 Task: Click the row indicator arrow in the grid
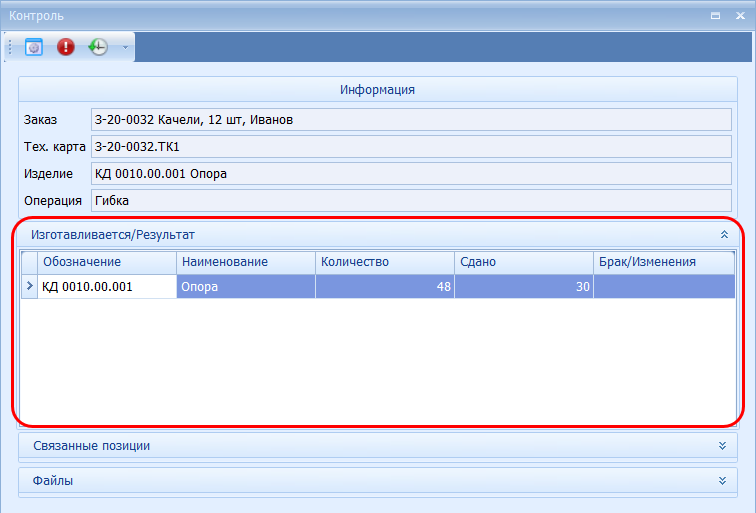[29, 287]
